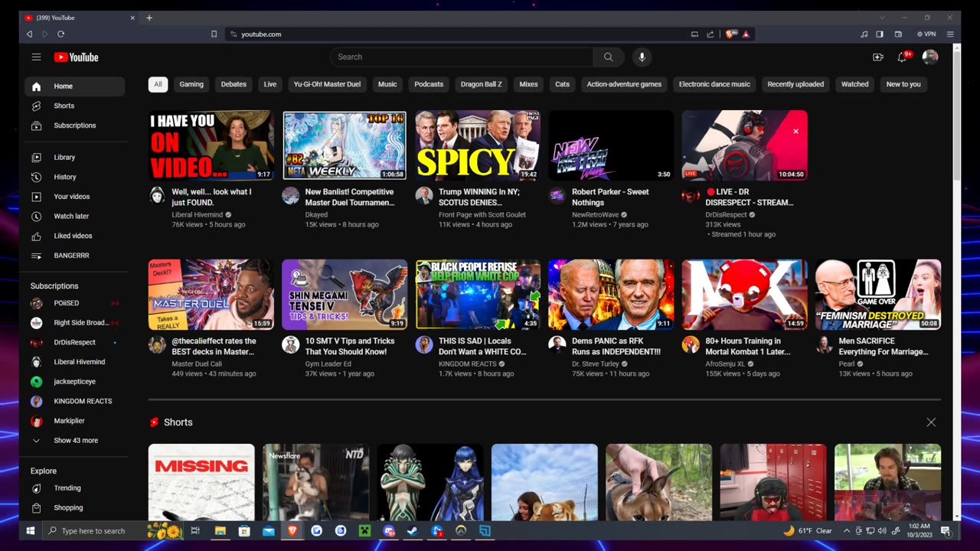Open the Create video icon
Viewport: 980px width, 551px height.
(878, 57)
